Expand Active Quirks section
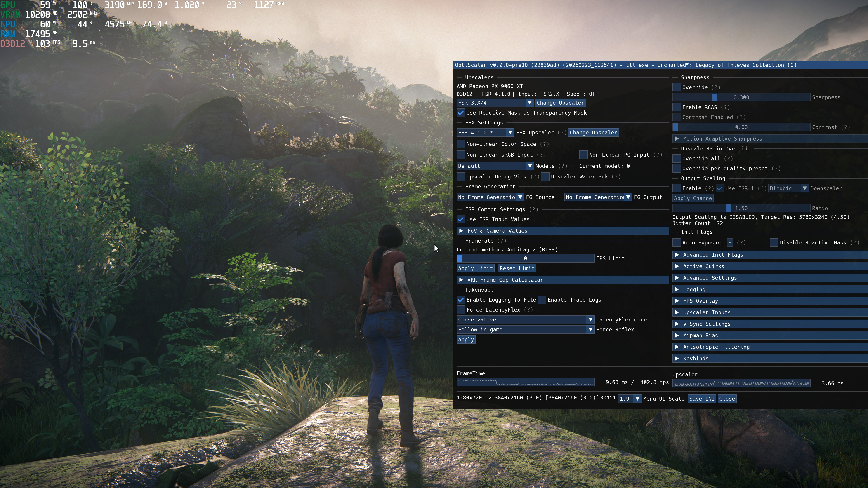The height and width of the screenshot is (488, 868). coord(770,266)
